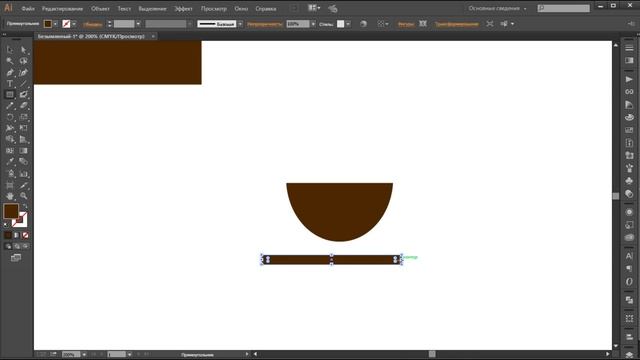Viewport: 640px width, 360px height.
Task: Swap fill and stroke colors arrow
Action: [24, 207]
